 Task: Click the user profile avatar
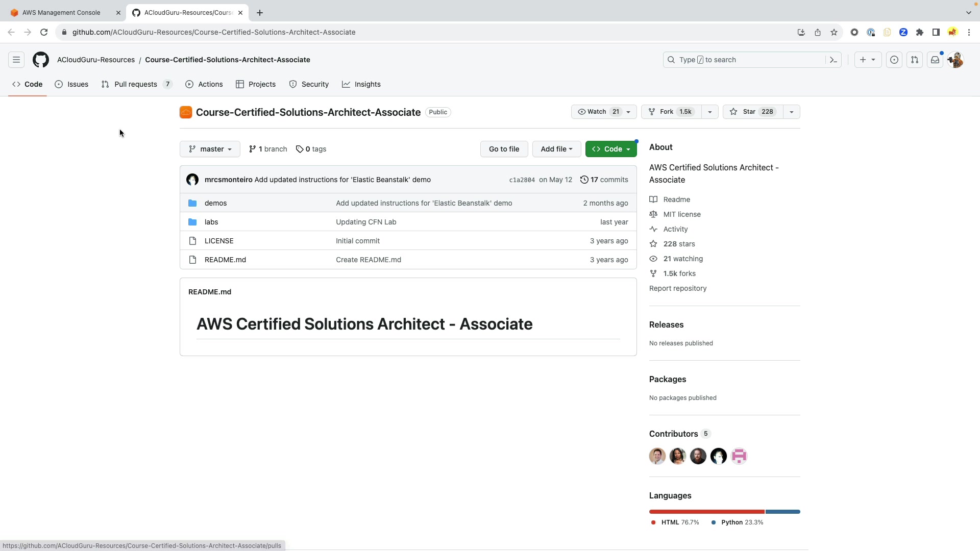955,60
